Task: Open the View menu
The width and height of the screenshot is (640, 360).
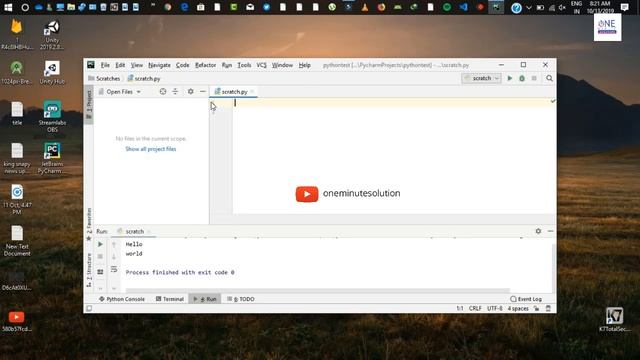Action: click(x=137, y=65)
